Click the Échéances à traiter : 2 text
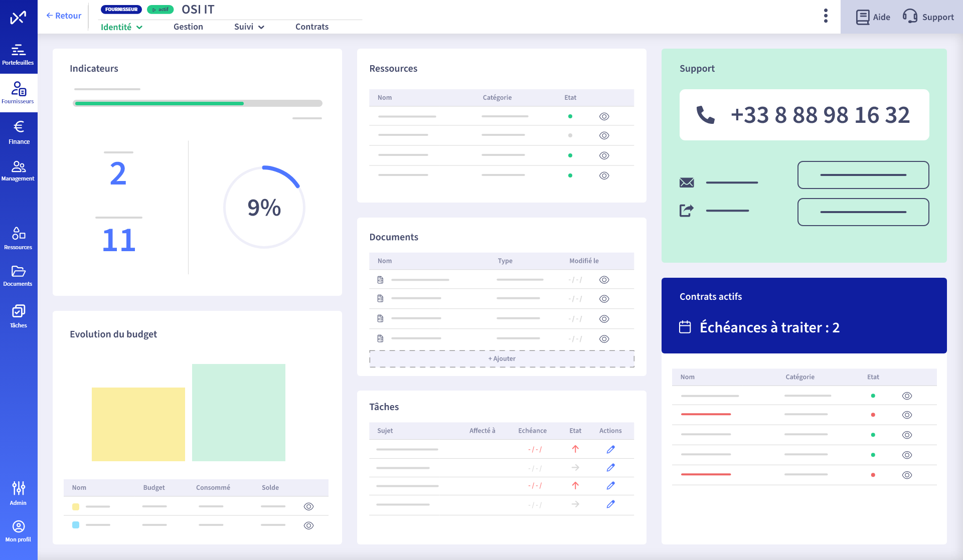963x560 pixels. tap(769, 327)
